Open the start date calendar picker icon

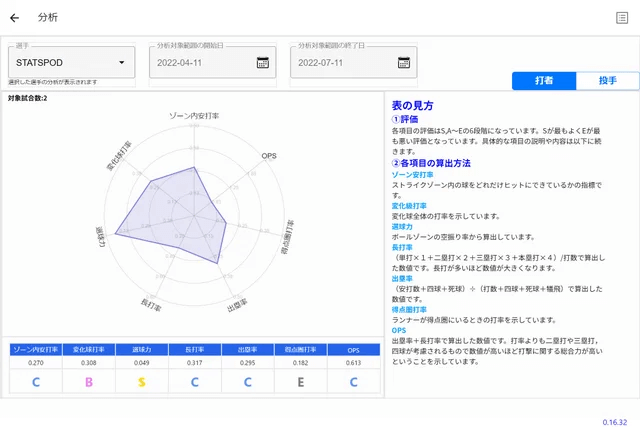[x=263, y=62]
